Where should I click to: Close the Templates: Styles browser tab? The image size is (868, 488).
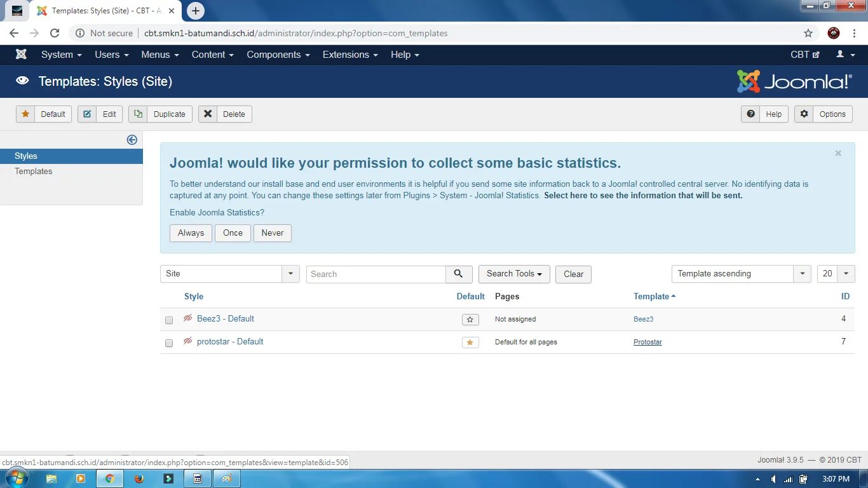172,11
